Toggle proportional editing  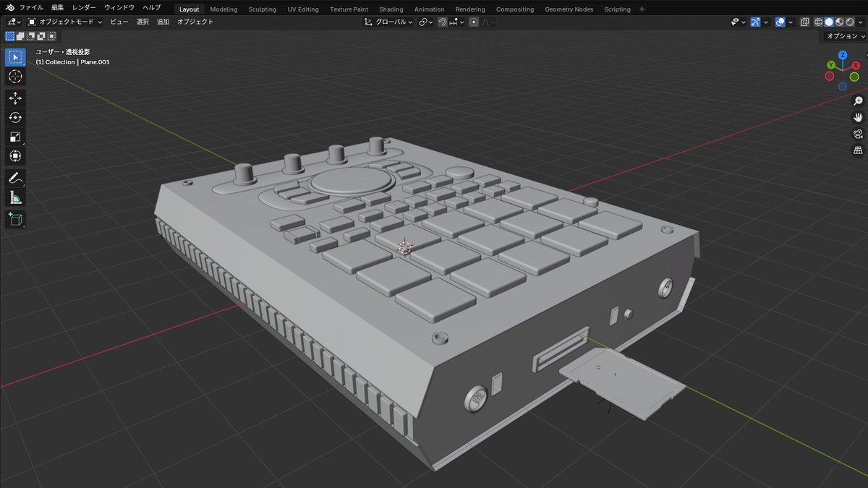(x=472, y=22)
